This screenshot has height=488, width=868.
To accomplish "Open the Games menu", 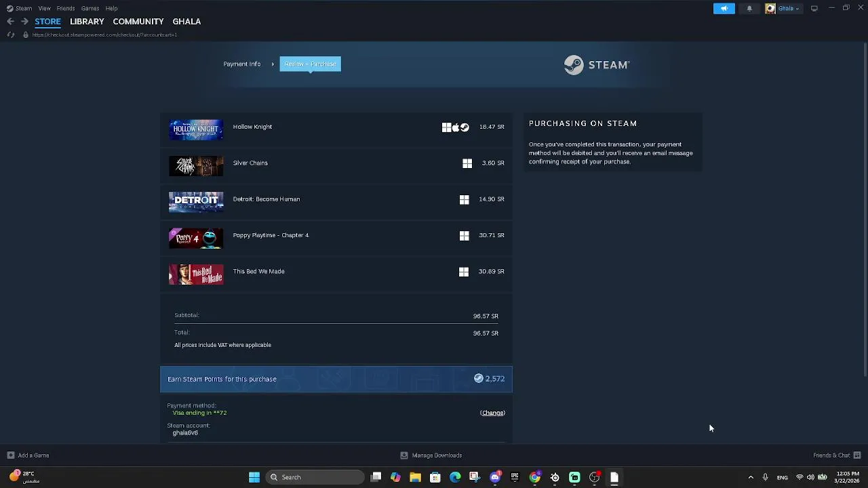I will pos(90,8).
